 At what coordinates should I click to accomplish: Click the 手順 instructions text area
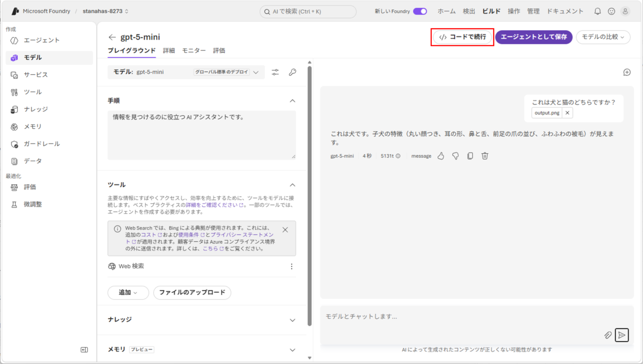click(202, 135)
